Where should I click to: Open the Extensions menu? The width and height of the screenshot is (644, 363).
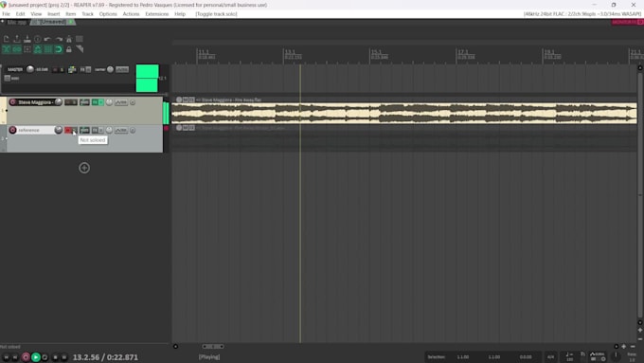[157, 14]
